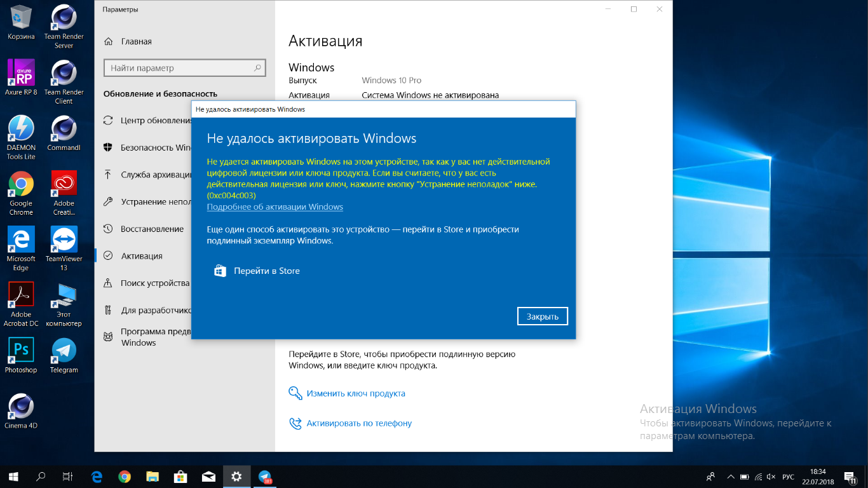Click the Изменить ключ продукта link

pyautogui.click(x=356, y=393)
